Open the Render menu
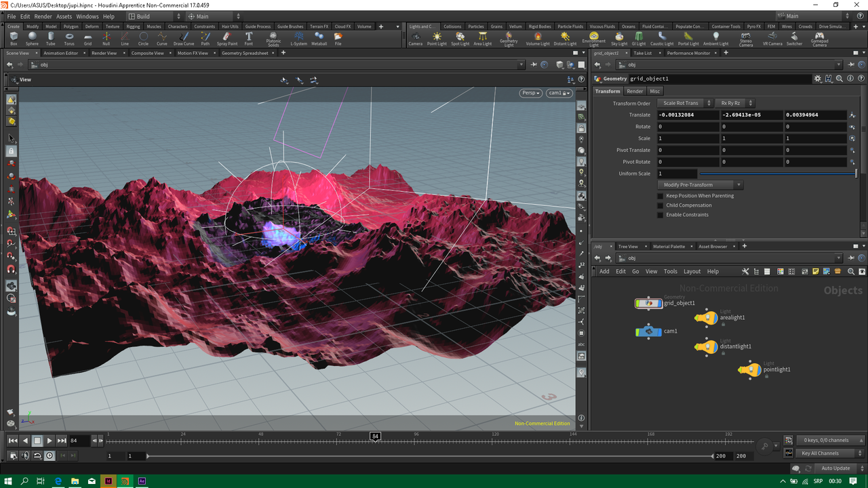Screen dimensions: 868x488 point(43,16)
